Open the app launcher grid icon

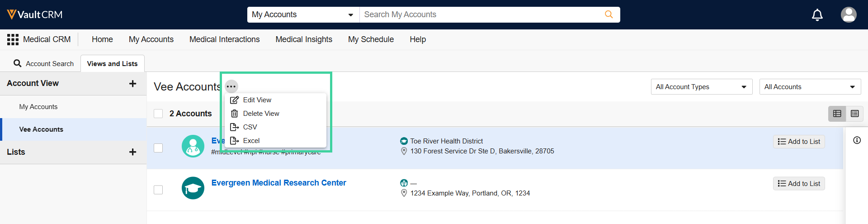tap(13, 39)
